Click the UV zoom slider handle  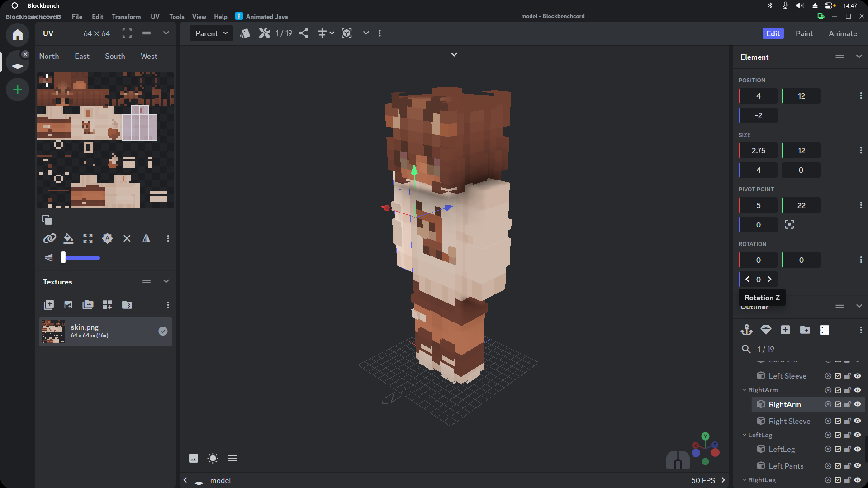click(63, 258)
